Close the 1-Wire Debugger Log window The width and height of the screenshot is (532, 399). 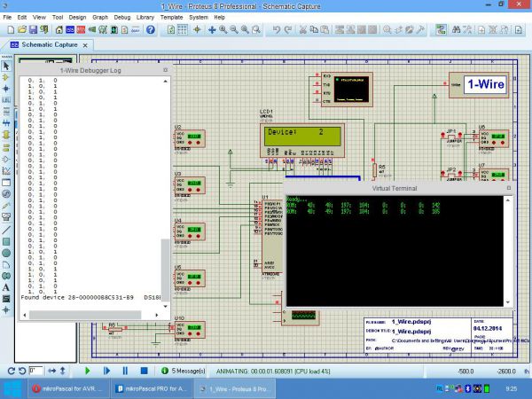[165, 70]
